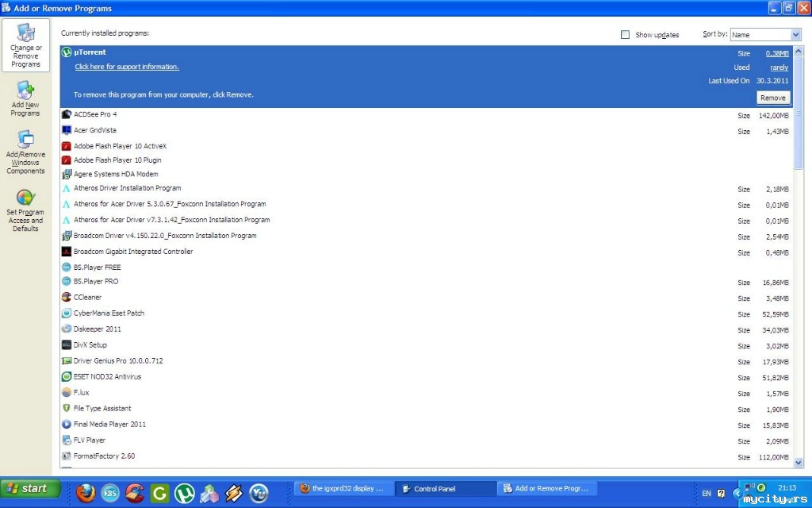Screen dimensions: 812x508
Task: Click the F.lux program icon
Action: tap(67, 393)
